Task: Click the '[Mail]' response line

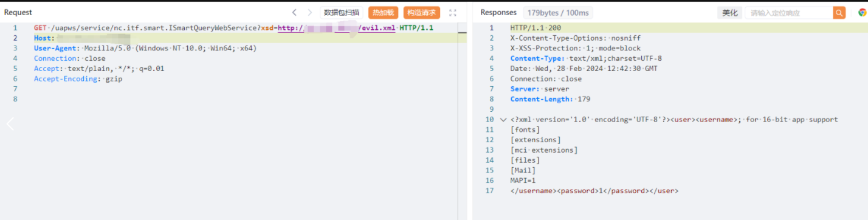Action: pos(523,171)
